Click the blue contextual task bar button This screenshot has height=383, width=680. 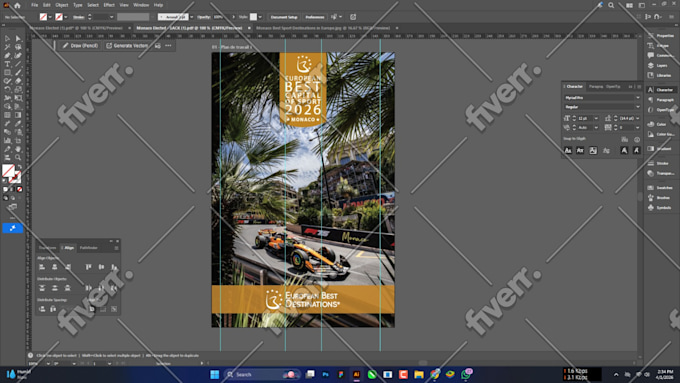coord(13,228)
